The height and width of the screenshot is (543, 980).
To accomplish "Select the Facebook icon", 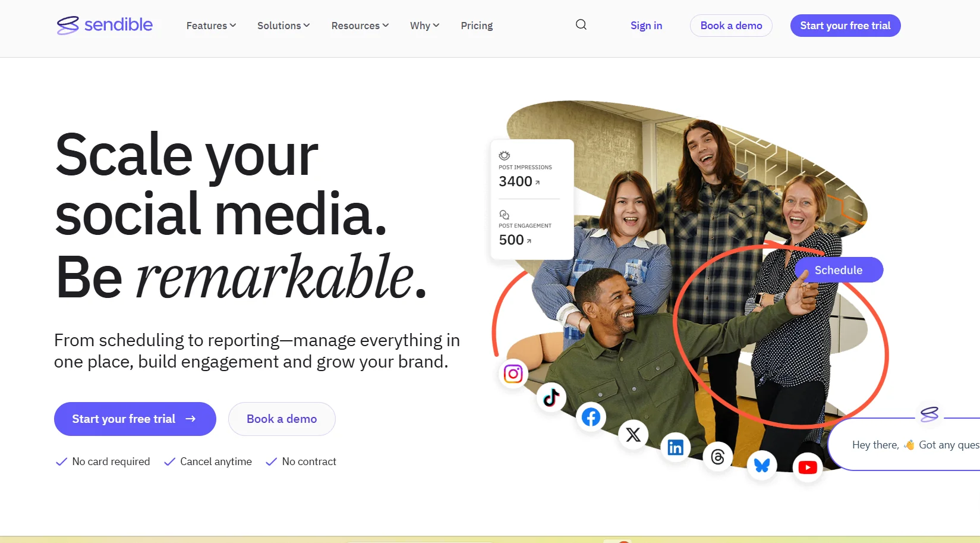I will tap(591, 418).
